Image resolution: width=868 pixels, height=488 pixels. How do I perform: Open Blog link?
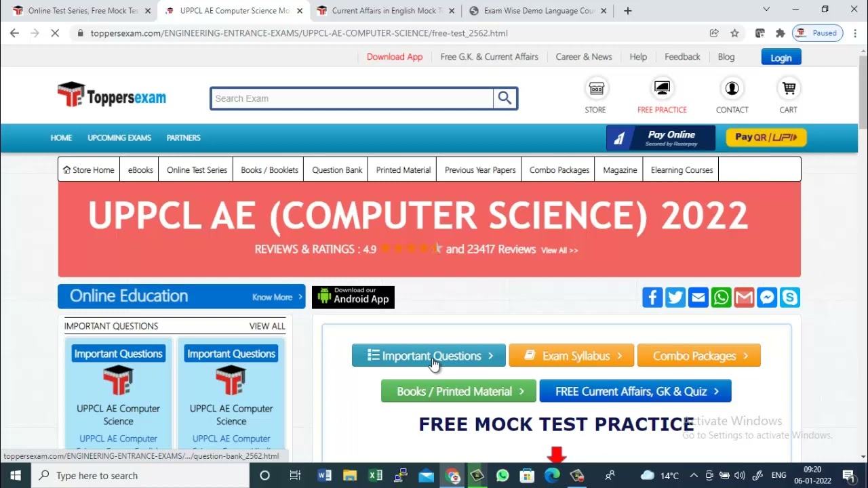726,57
